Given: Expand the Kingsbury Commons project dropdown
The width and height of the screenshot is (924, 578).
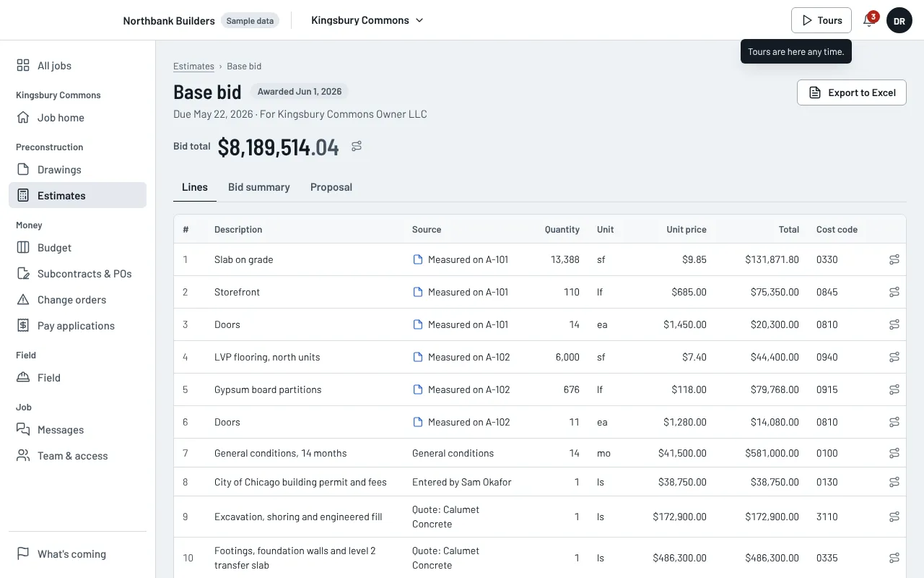Looking at the screenshot, I should coord(367,20).
